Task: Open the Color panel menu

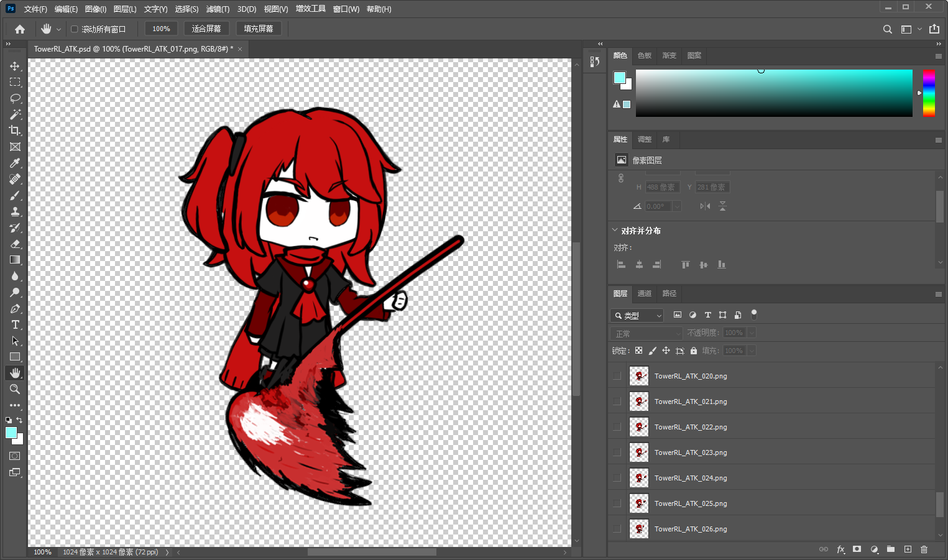Action: pyautogui.click(x=938, y=56)
